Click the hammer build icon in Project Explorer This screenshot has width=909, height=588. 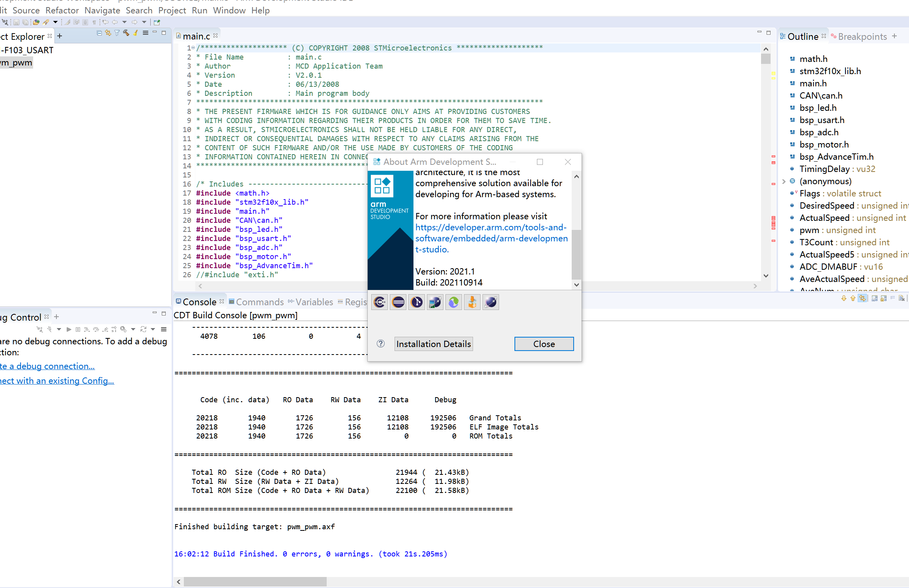click(x=126, y=33)
